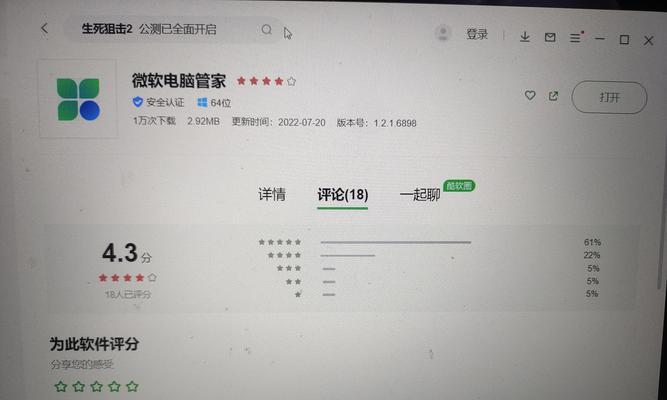
Task: Rate three stars under 为此软件评分
Action: [x=97, y=386]
